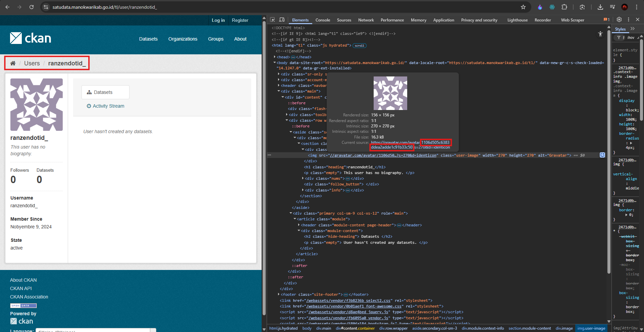Viewport: 644px width, 332px height.
Task: Show more Styles pane tabs
Action: (x=633, y=29)
